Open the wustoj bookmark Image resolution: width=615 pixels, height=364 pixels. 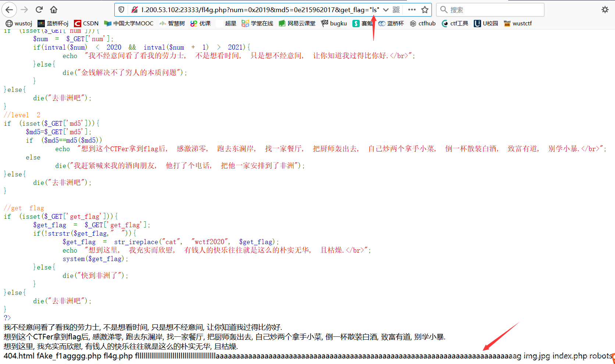click(x=19, y=23)
